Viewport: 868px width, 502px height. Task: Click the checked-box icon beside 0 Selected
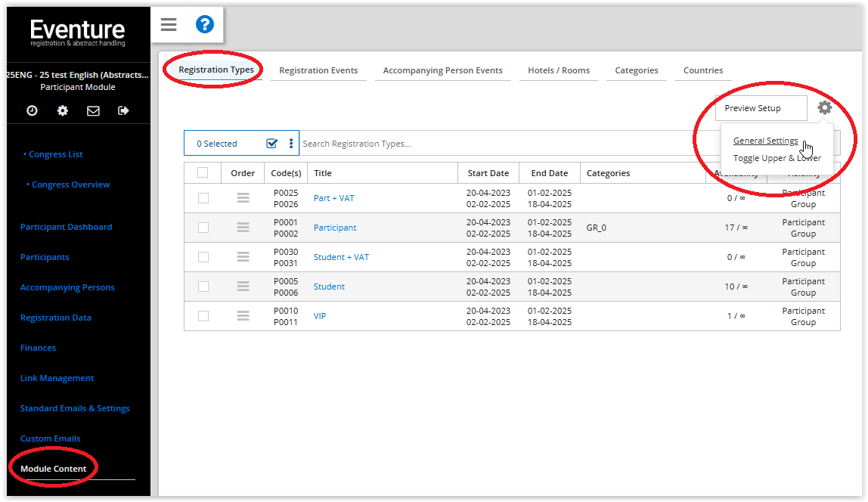[x=272, y=144]
